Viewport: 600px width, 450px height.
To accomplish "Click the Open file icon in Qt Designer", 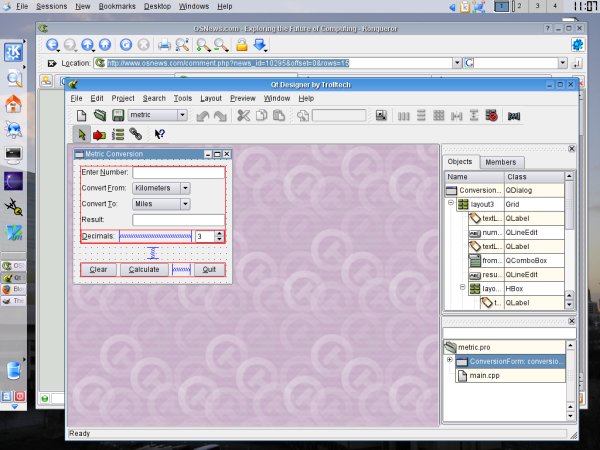I will point(100,115).
